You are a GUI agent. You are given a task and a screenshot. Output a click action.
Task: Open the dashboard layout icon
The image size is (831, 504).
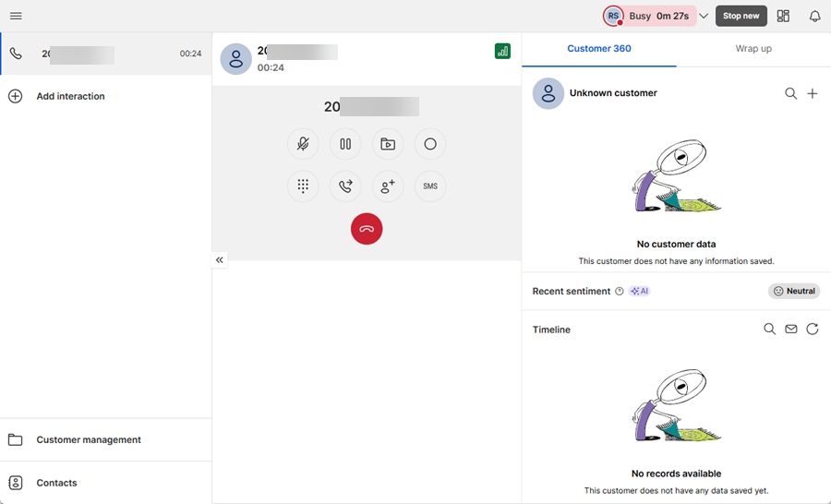783,16
